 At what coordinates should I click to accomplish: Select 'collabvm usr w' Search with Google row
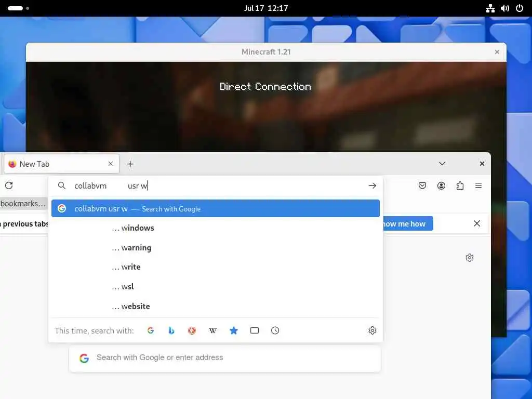point(216,209)
